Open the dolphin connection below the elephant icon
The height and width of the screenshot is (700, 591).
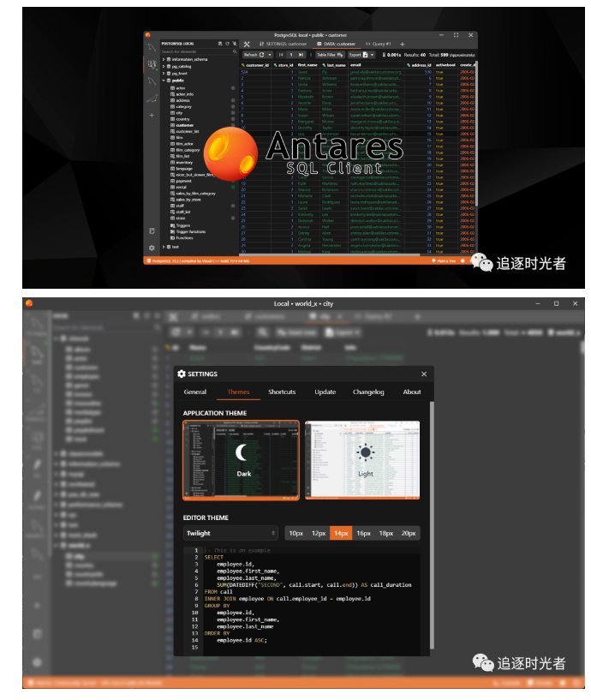(152, 81)
